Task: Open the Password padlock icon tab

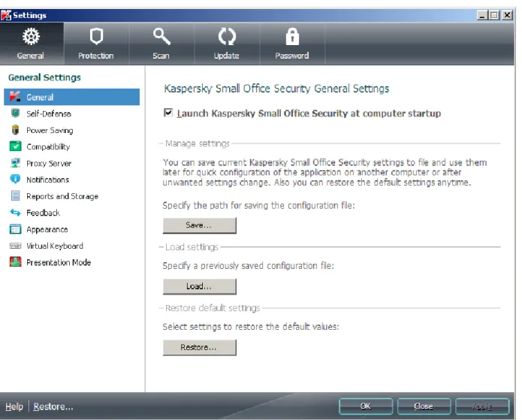Action: coord(292,44)
